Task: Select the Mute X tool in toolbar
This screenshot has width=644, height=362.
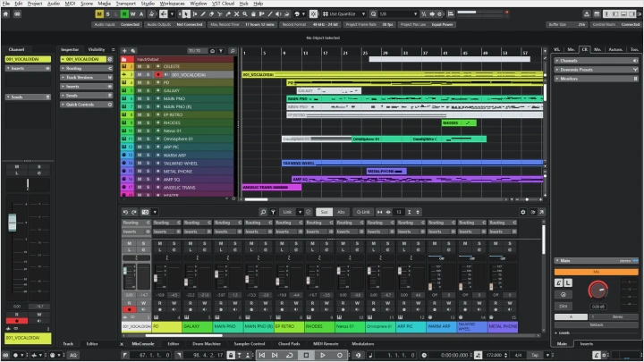Action: 236,14
